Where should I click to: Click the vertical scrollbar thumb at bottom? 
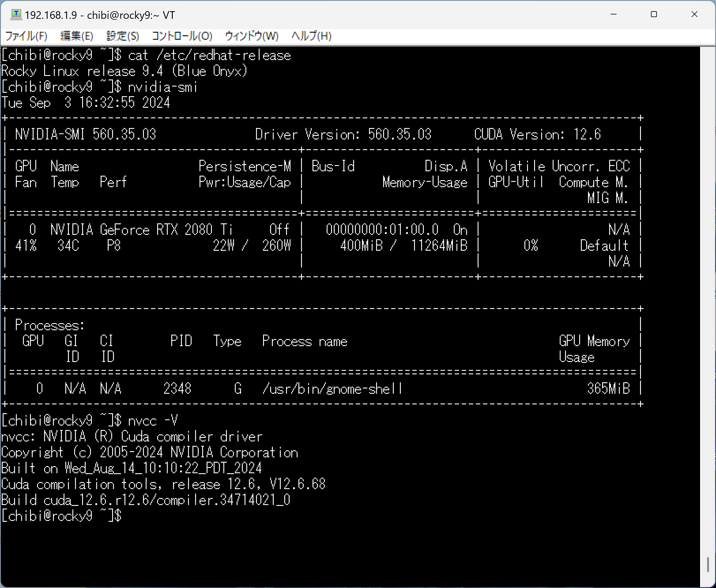pyautogui.click(x=708, y=565)
